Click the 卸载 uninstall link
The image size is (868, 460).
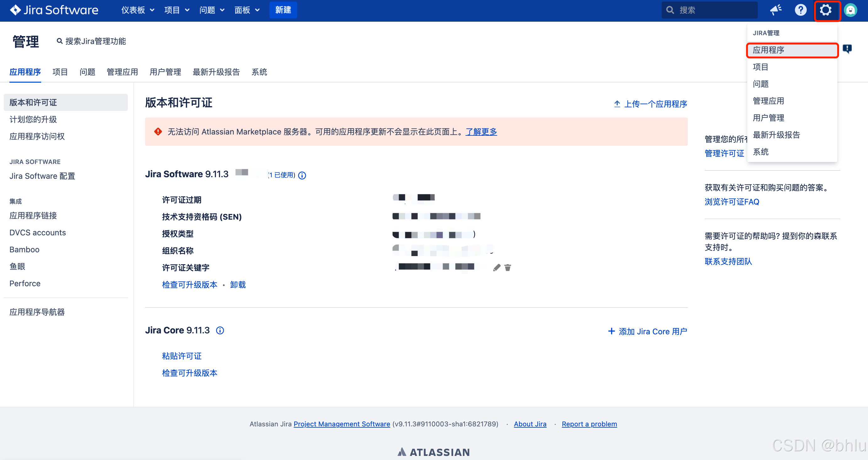point(238,285)
